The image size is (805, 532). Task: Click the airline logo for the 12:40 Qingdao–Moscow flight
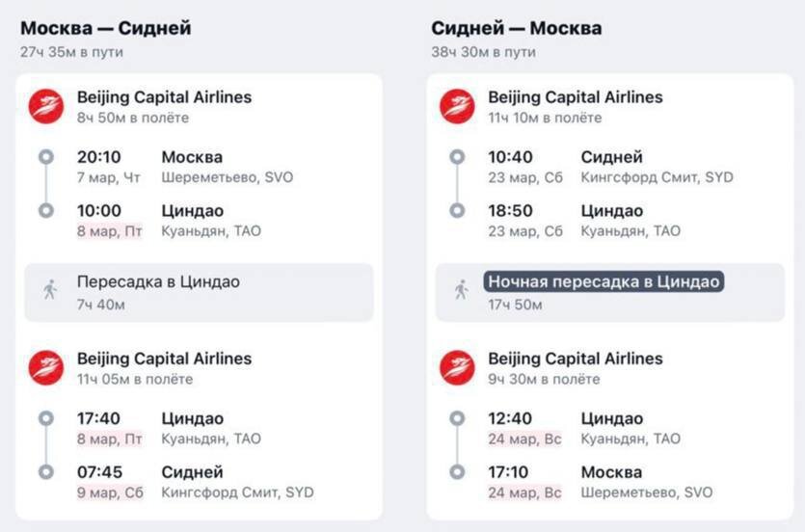457,367
